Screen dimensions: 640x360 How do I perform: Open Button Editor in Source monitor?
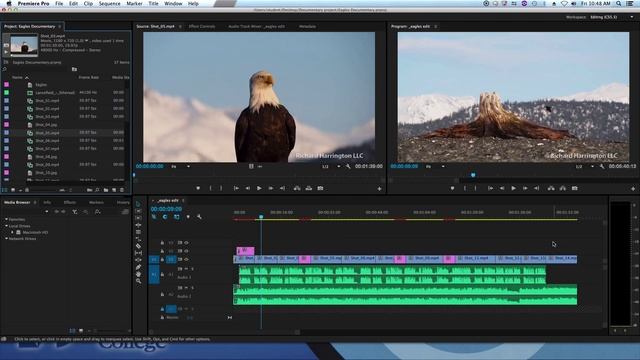pos(379,189)
